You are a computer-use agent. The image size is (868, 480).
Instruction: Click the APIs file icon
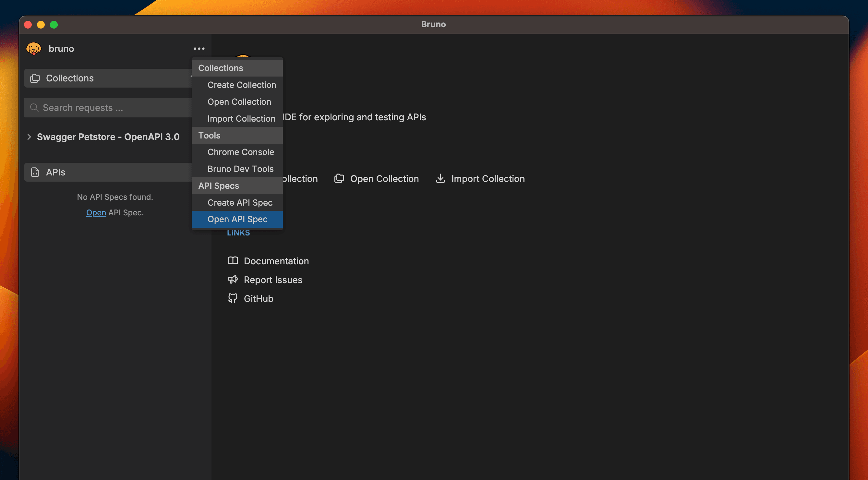35,172
